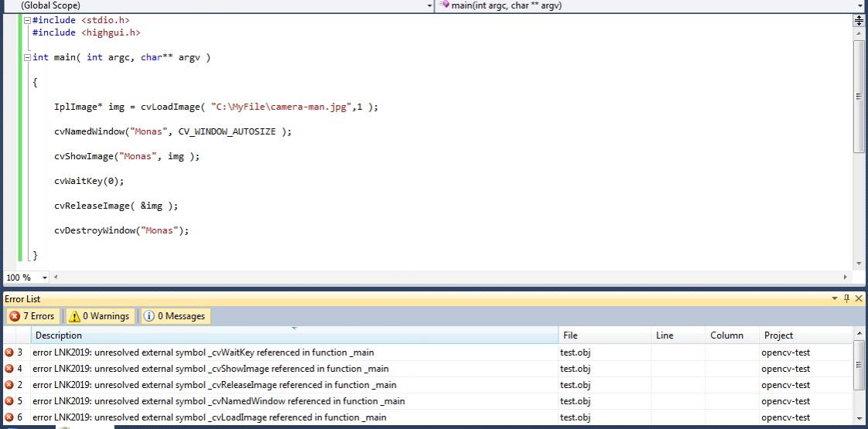The width and height of the screenshot is (868, 429).
Task: Sort errors by the Description column header
Action: 295,335
